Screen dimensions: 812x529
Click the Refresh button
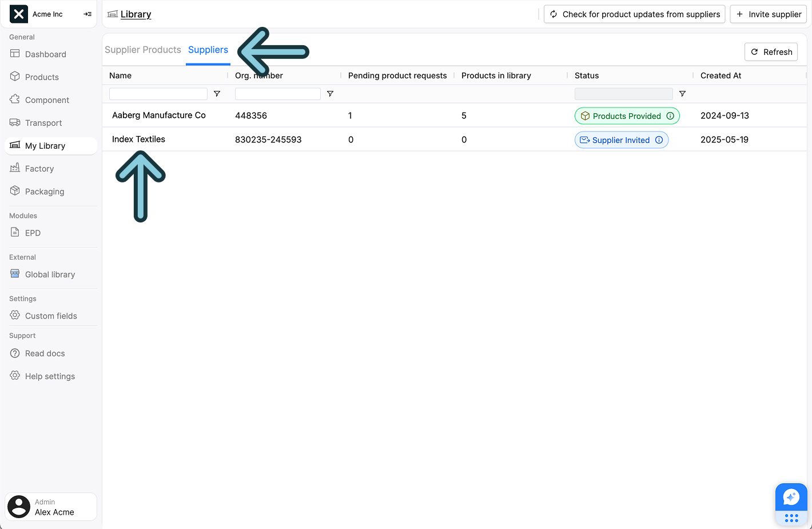(771, 52)
